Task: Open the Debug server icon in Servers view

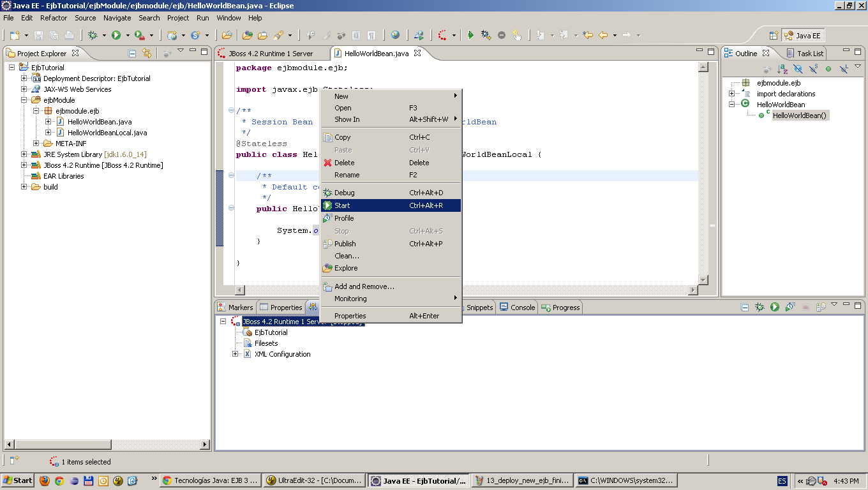Action: pos(760,306)
